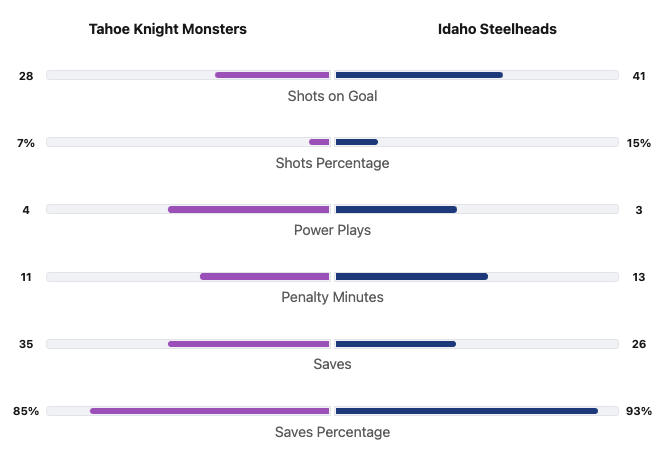Click the purple Penalty Minutes bar
665x451 pixels.
tap(264, 276)
